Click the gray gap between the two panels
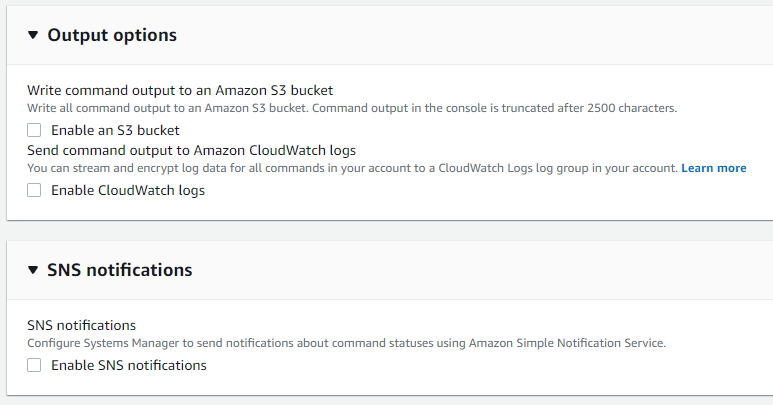This screenshot has width=773, height=405. [x=386, y=231]
